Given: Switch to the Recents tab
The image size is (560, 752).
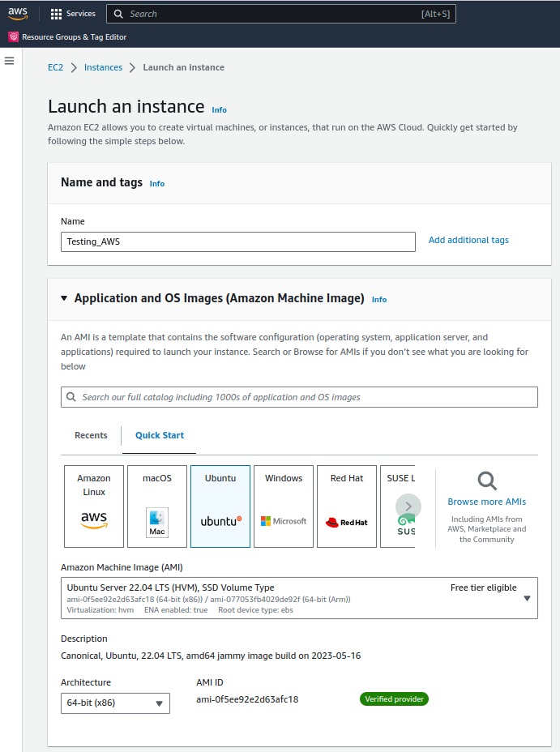Looking at the screenshot, I should pyautogui.click(x=91, y=435).
